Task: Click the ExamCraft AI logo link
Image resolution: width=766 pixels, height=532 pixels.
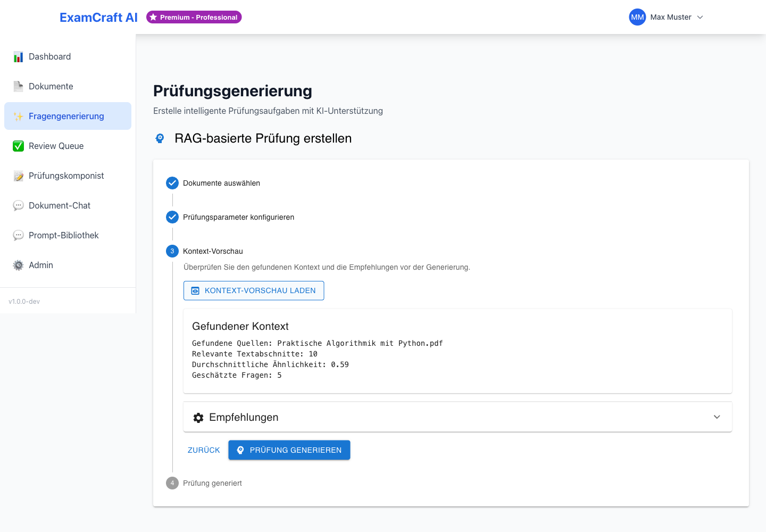Action: 98,18
